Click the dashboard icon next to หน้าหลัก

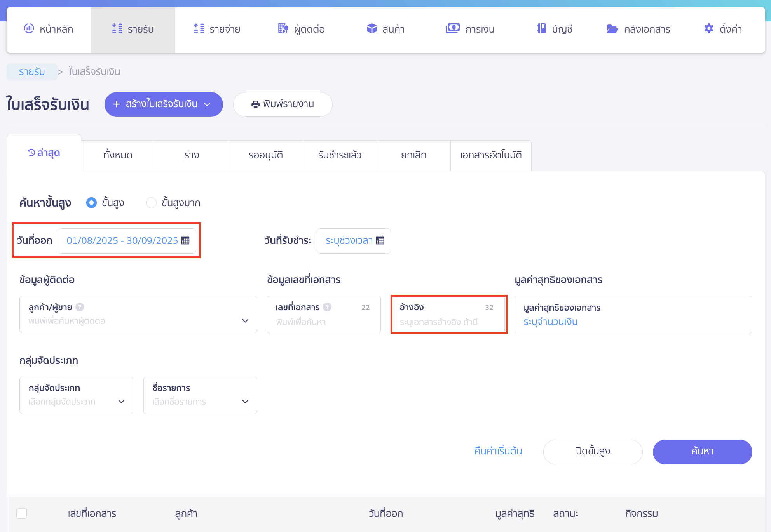click(x=29, y=28)
